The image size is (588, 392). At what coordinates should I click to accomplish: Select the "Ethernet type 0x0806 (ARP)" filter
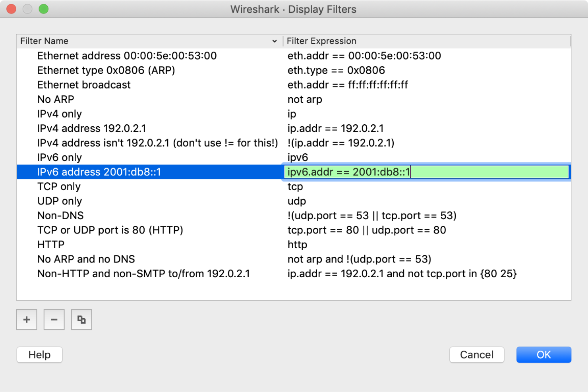[106, 70]
